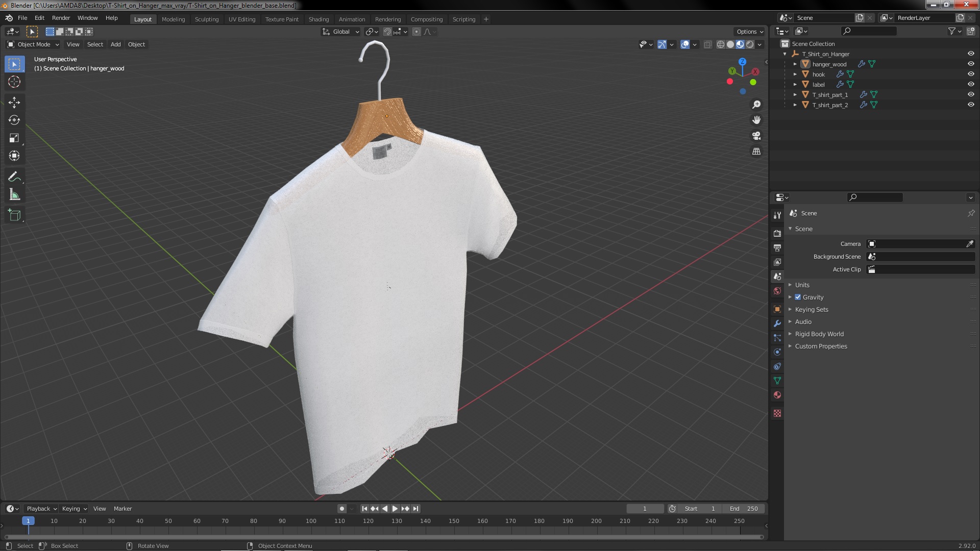Click the Options button in header
Image resolution: width=980 pixels, height=551 pixels.
click(x=749, y=32)
